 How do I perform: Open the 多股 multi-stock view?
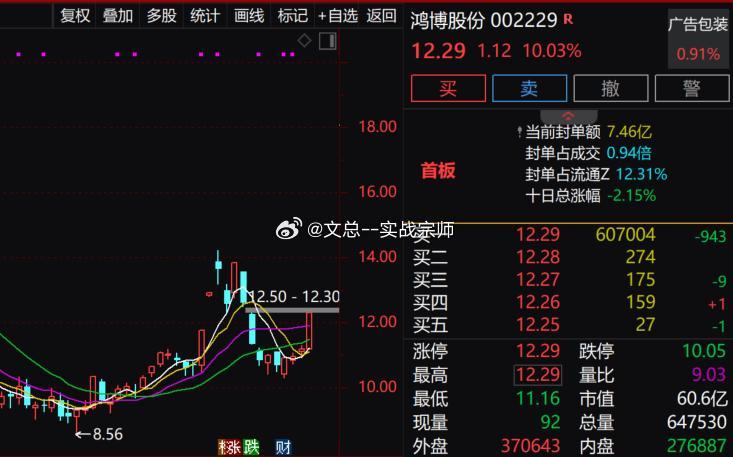[x=161, y=16]
